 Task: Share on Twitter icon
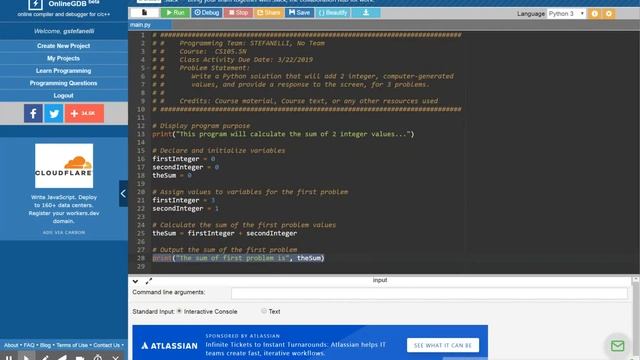pos(53,113)
